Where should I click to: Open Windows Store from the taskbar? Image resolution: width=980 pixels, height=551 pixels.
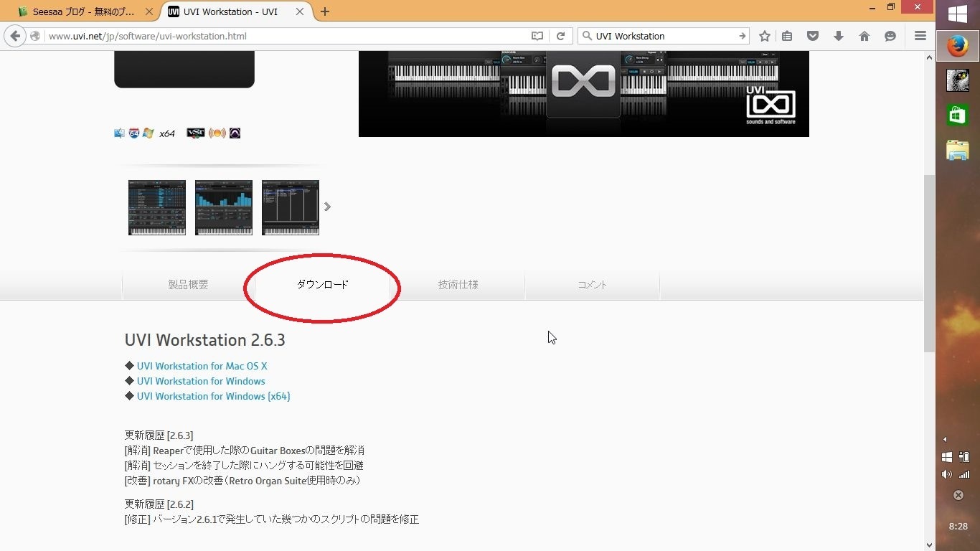[x=958, y=115]
